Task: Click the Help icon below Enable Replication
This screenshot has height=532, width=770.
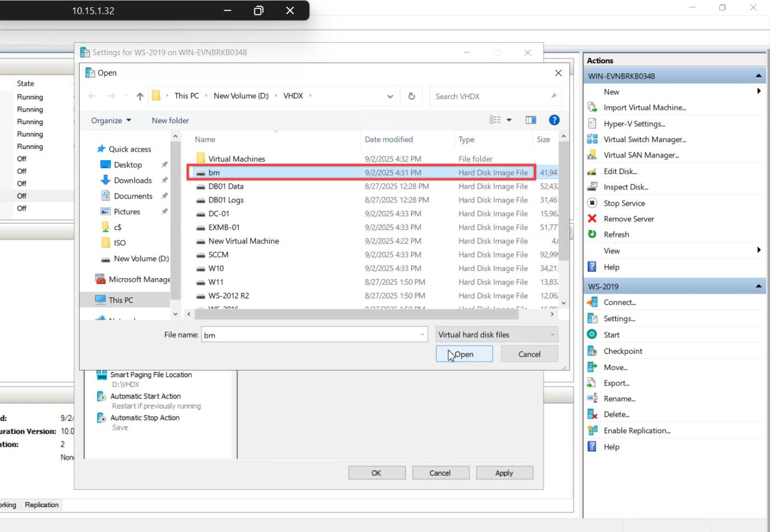Action: pyautogui.click(x=592, y=447)
